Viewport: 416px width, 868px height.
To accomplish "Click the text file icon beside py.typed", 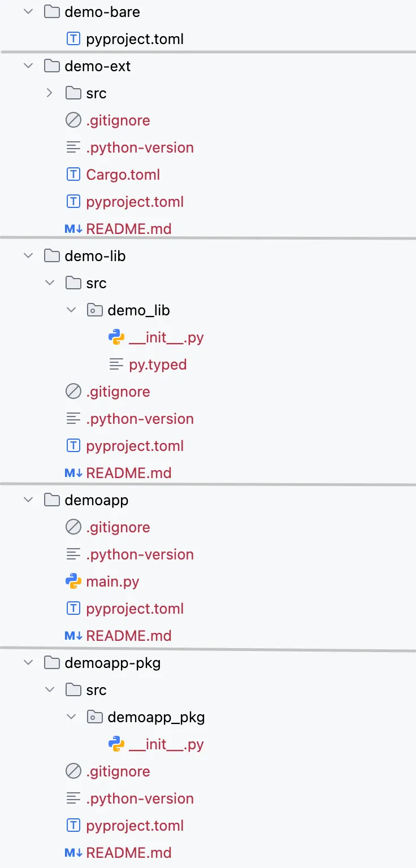I will click(x=116, y=364).
